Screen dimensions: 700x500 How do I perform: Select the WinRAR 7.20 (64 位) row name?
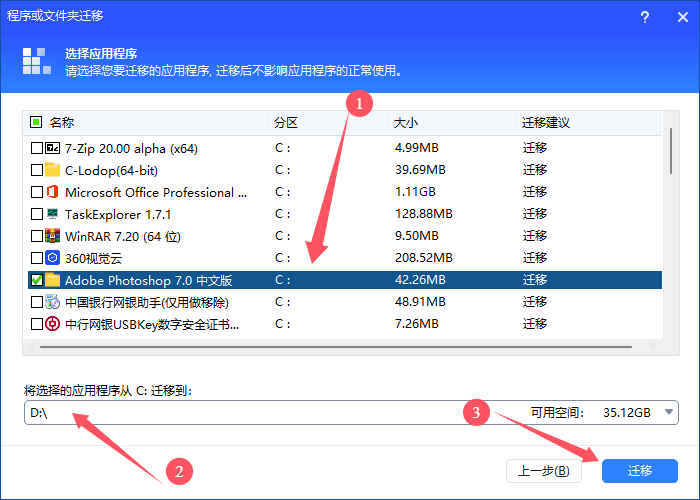point(123,236)
